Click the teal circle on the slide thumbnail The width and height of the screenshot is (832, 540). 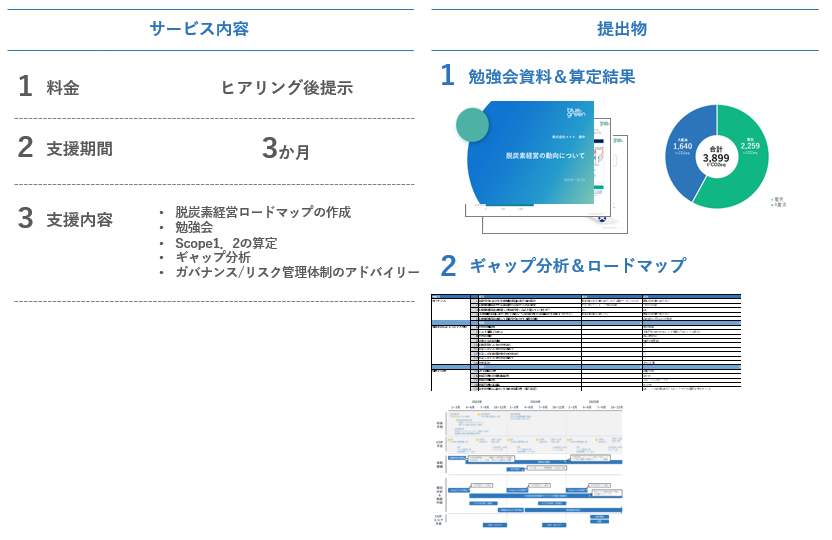point(472,124)
